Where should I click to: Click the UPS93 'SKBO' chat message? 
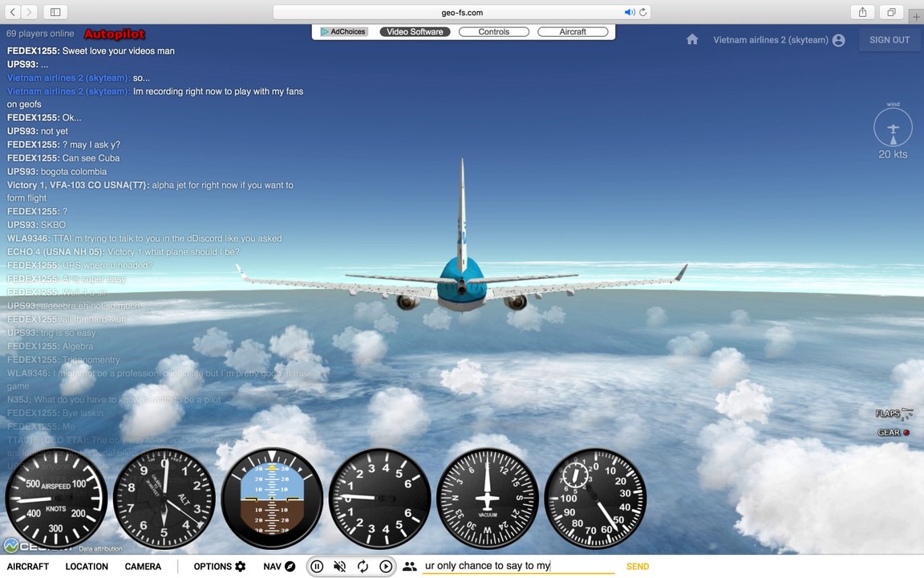37,225
